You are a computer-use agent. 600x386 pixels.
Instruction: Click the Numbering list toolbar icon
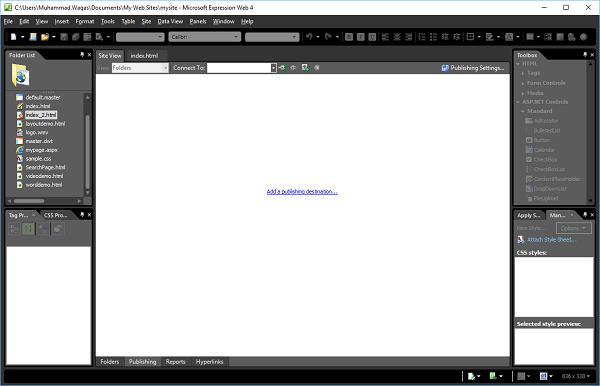(x=422, y=37)
